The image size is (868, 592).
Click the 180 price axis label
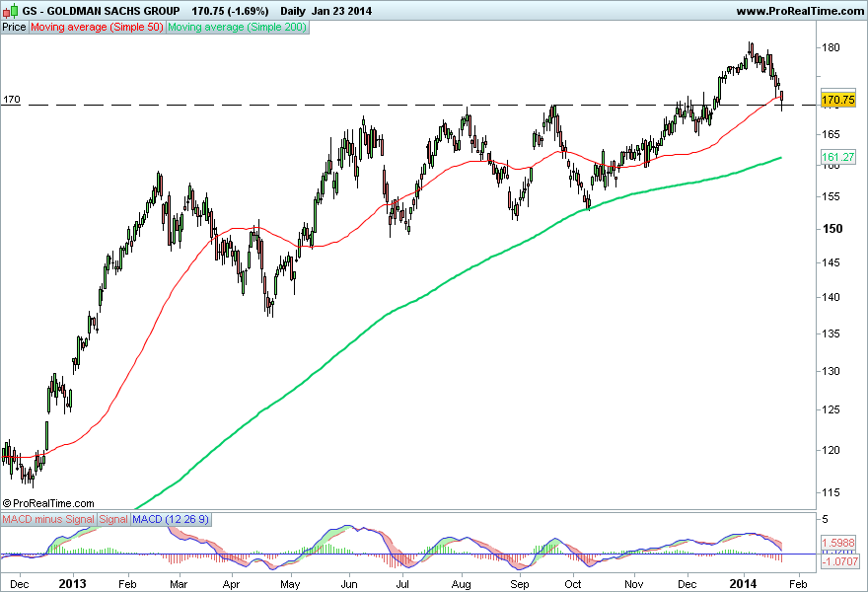831,47
